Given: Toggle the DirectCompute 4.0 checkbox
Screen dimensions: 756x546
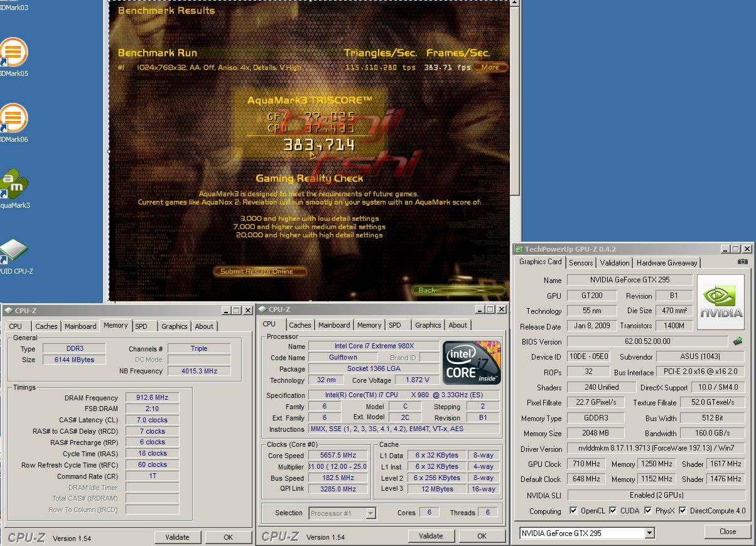Looking at the screenshot, I should coord(683,511).
